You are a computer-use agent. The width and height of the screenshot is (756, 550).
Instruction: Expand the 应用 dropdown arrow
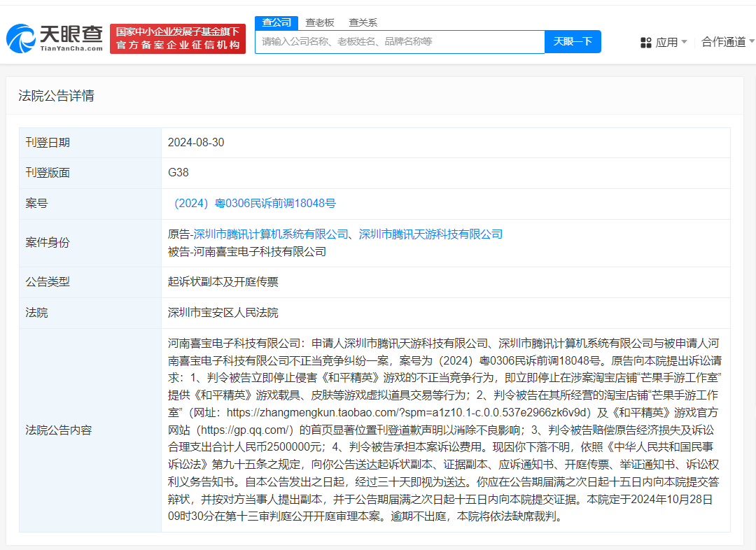(x=685, y=42)
